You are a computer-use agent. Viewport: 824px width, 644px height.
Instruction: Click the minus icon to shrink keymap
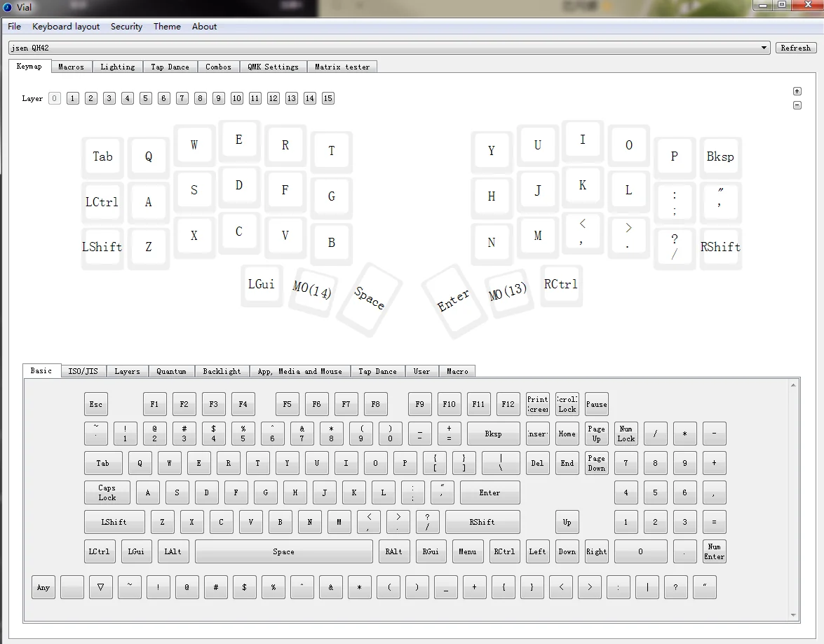pyautogui.click(x=797, y=105)
